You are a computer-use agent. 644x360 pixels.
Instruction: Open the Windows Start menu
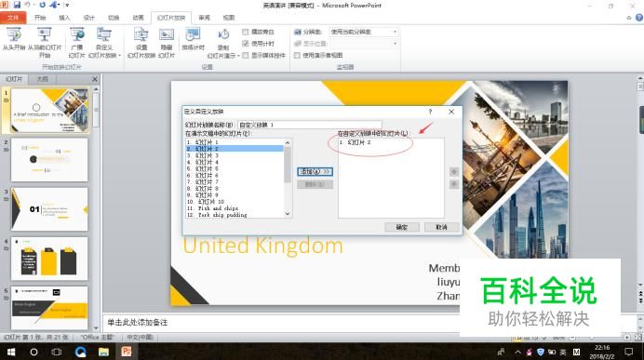pos(11,352)
